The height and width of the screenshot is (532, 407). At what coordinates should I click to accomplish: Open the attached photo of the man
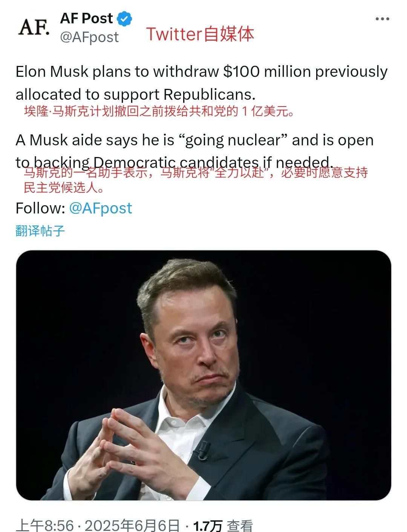pos(203,375)
